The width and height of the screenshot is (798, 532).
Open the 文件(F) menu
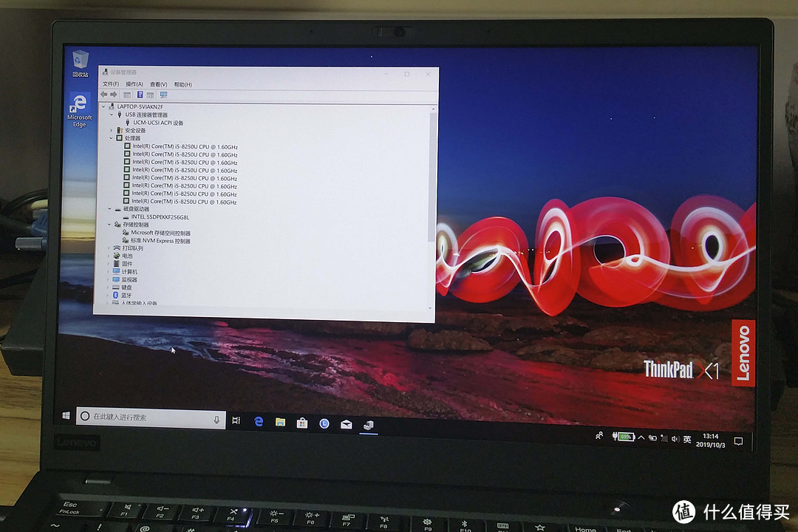pos(110,84)
